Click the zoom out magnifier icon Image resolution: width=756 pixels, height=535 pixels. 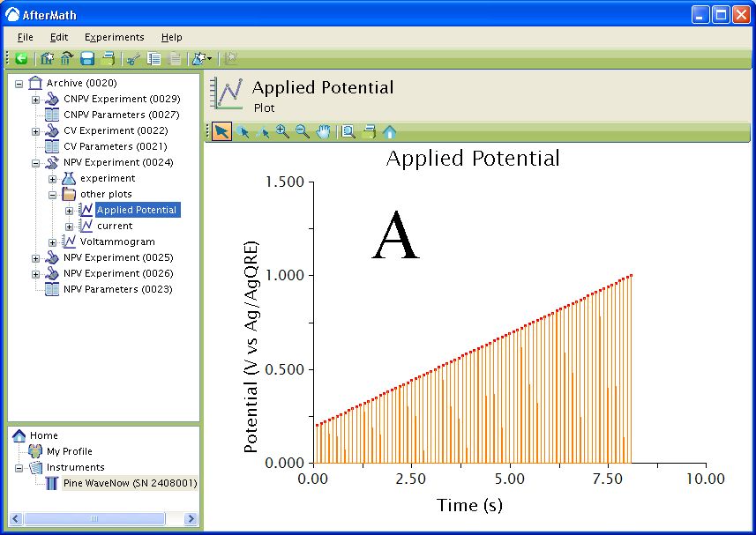pos(303,131)
